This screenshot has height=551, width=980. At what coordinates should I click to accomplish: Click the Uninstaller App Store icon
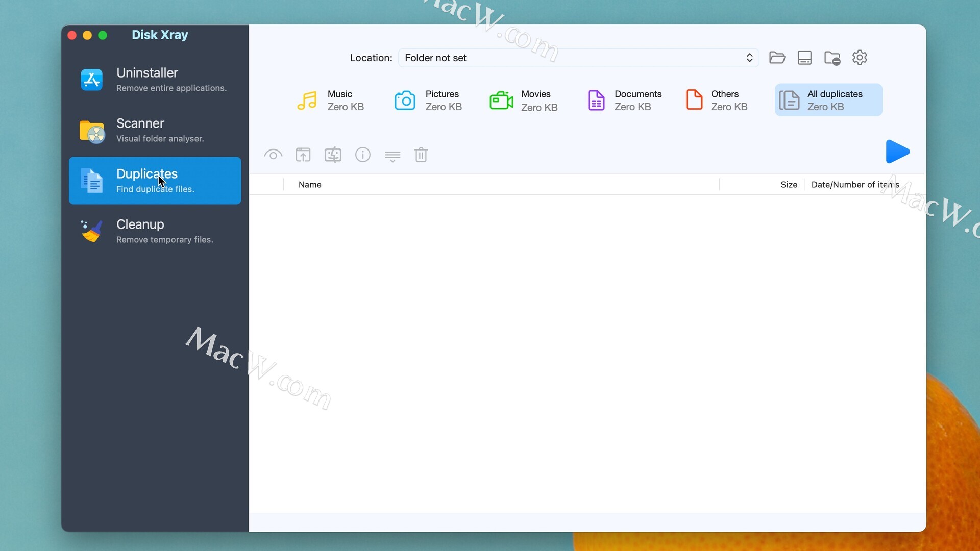pyautogui.click(x=92, y=80)
